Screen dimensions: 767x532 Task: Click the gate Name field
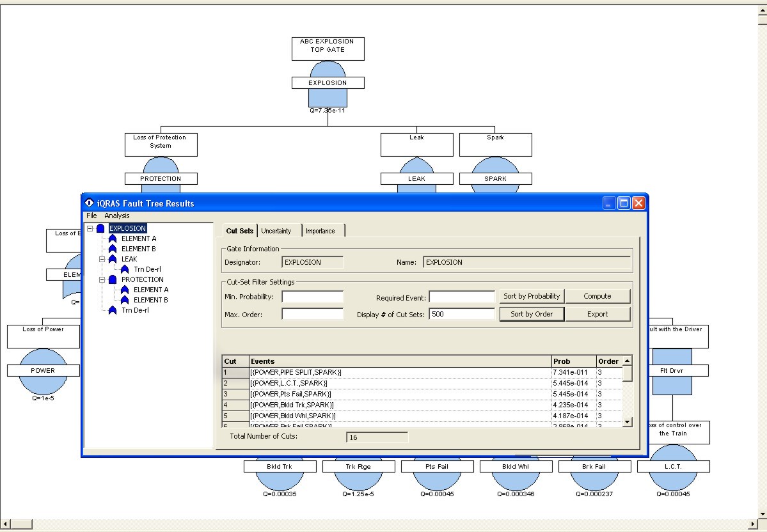527,262
